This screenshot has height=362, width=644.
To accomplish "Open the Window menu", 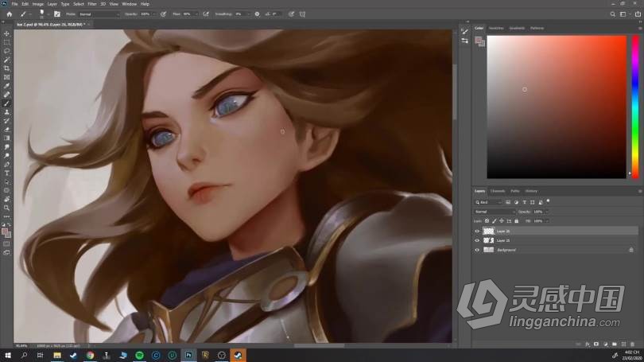I will [x=129, y=4].
